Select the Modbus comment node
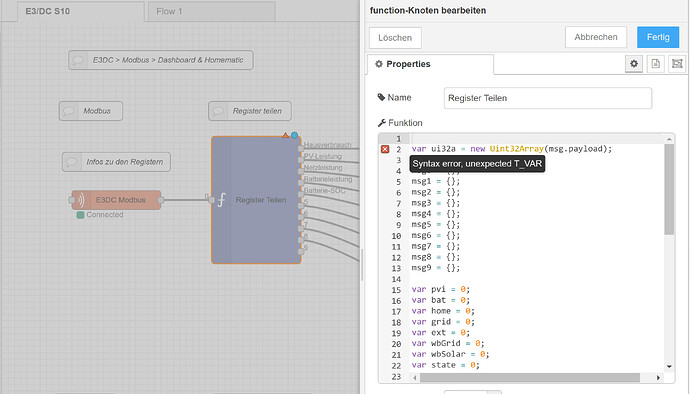 (x=91, y=111)
